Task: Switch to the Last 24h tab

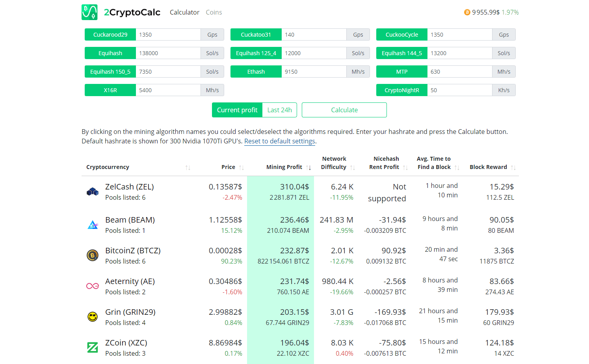Action: point(279,110)
